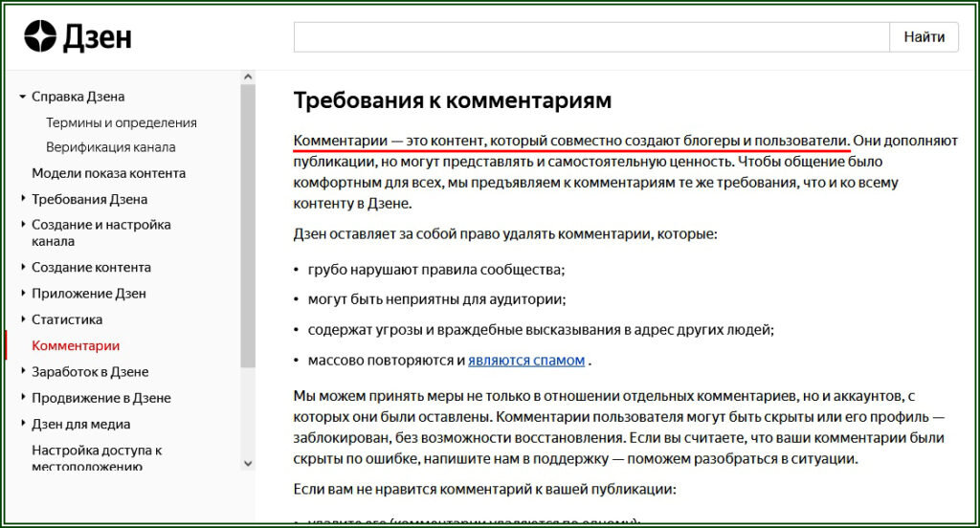Click the line Дзен оставляет за собой право
The image size is (980, 528).
[x=505, y=234]
